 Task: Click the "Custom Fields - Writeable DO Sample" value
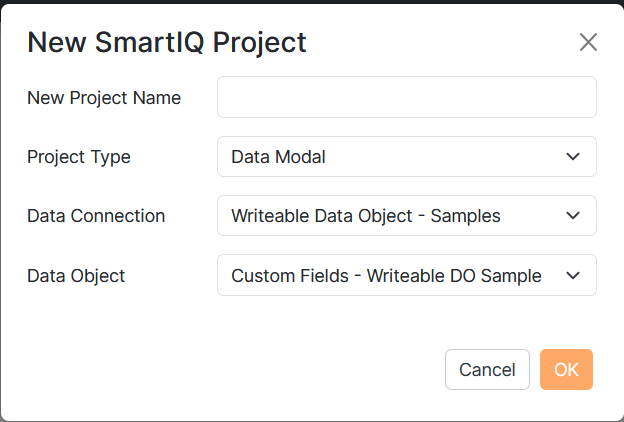click(386, 275)
